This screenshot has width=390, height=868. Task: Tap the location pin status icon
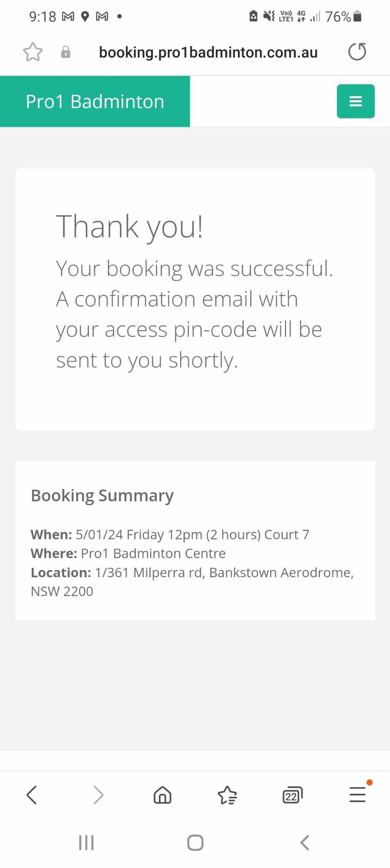85,17
